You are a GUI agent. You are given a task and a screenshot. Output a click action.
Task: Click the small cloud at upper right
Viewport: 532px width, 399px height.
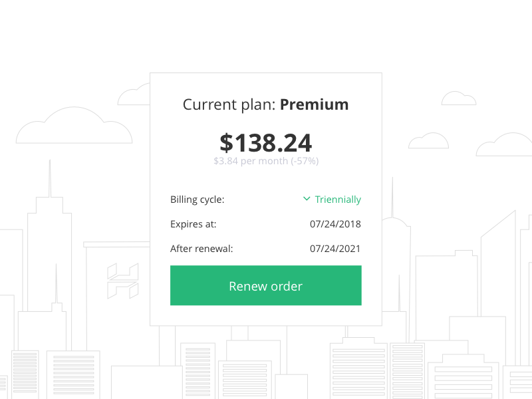click(x=459, y=99)
